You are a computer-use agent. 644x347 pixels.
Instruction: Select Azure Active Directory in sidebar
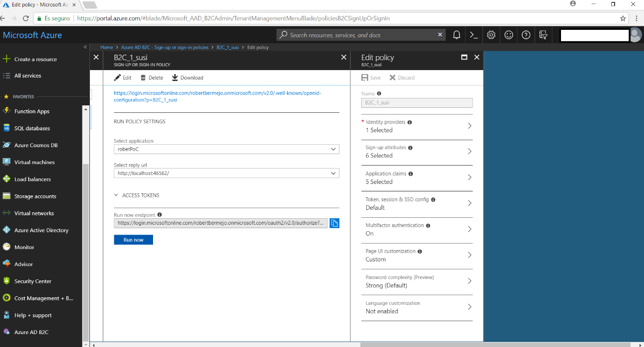[41, 230]
